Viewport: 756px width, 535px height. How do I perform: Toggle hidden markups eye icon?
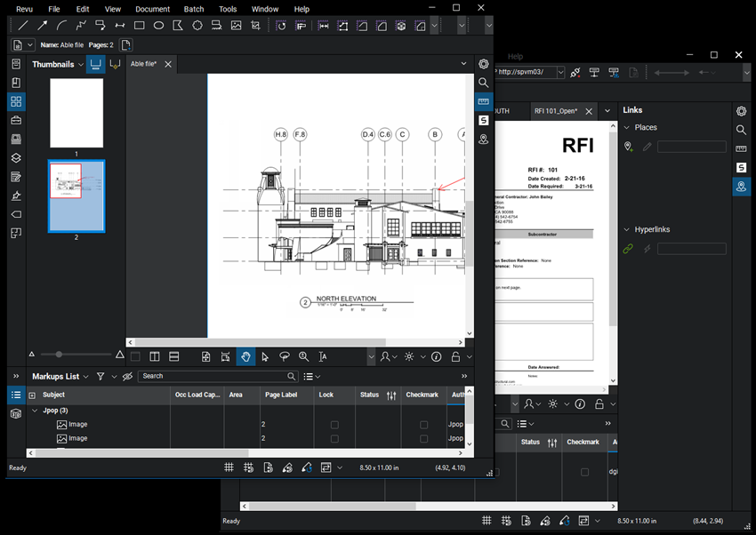tap(127, 377)
